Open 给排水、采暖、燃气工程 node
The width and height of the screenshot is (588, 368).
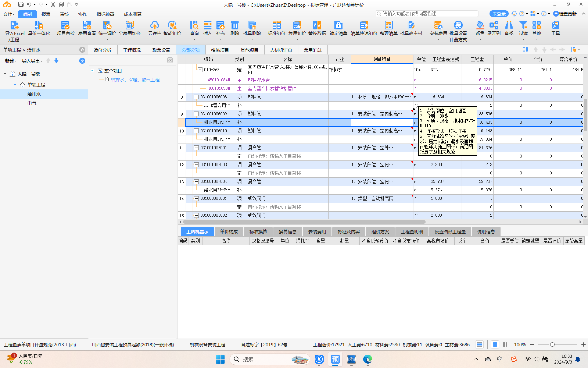pos(135,80)
